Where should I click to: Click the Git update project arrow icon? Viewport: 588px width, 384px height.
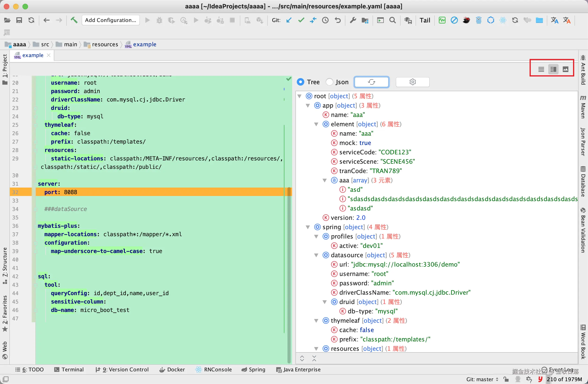[x=289, y=20]
